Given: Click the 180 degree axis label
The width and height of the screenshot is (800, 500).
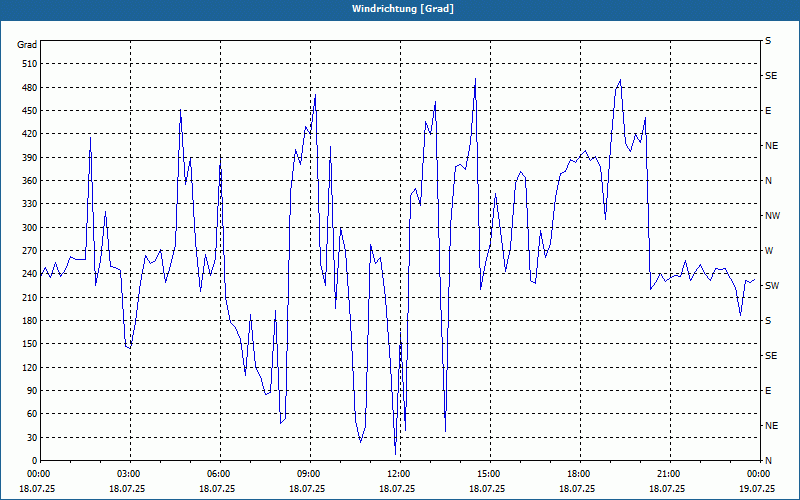Looking at the screenshot, I should pos(30,321).
